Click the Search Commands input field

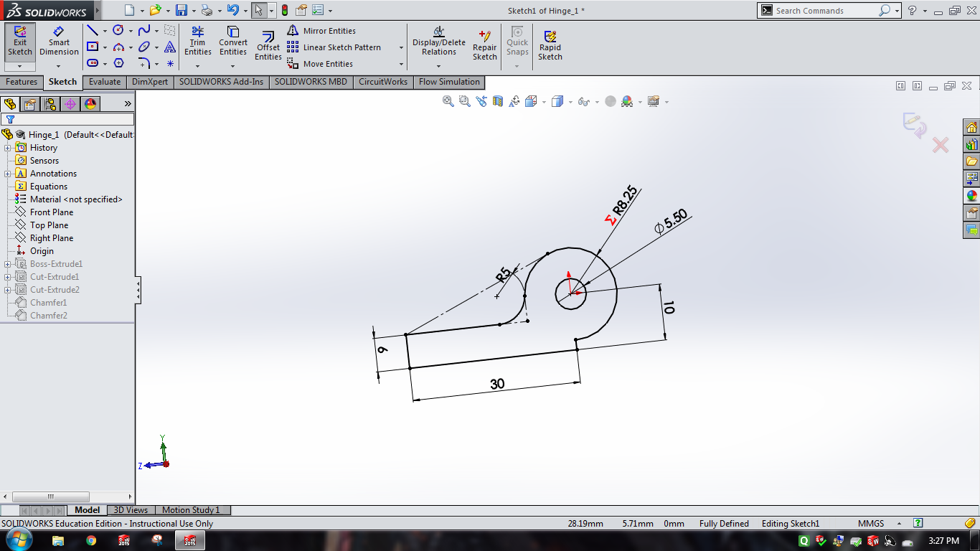point(825,11)
